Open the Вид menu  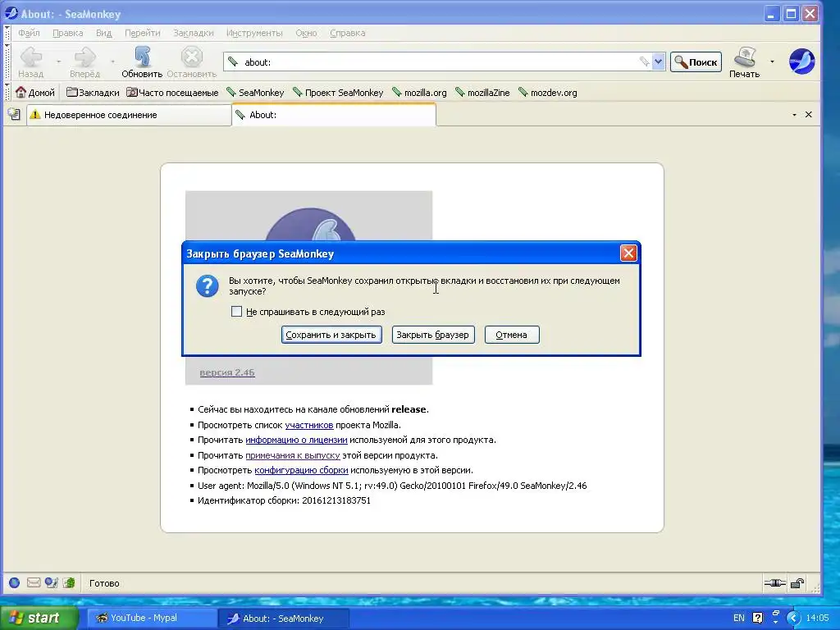click(104, 33)
